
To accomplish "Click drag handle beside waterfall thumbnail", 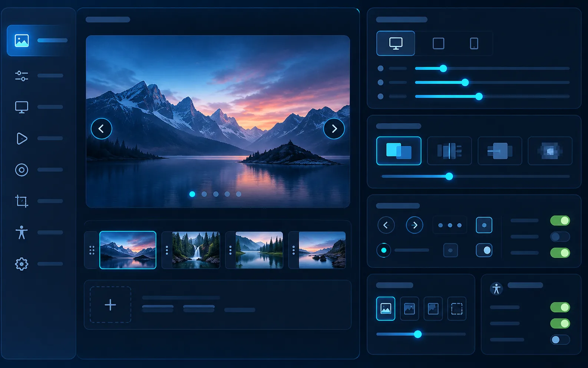I will (167, 250).
